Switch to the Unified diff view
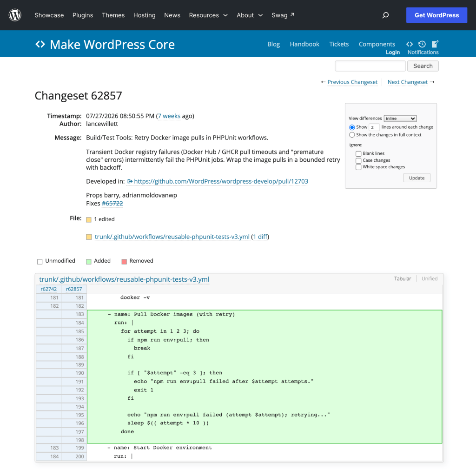This screenshot has width=476, height=476. point(429,279)
